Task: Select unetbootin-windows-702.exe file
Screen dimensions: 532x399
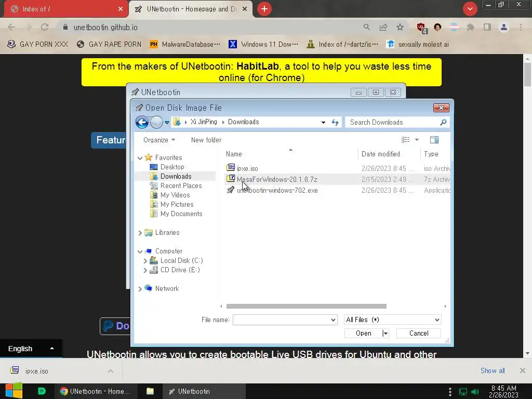Action: pyautogui.click(x=277, y=190)
